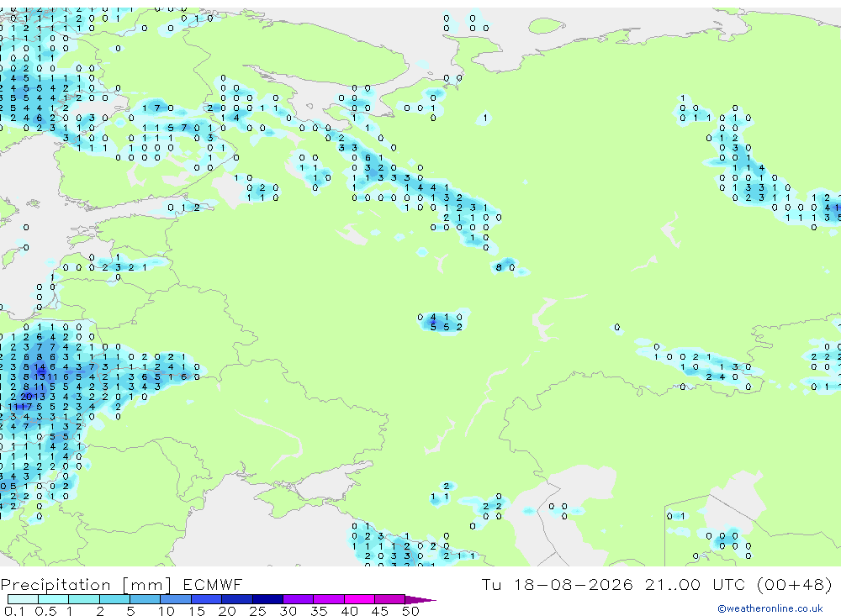Click the legend label "30"
Viewport: 841px width, 616px height.
pyautogui.click(x=288, y=611)
